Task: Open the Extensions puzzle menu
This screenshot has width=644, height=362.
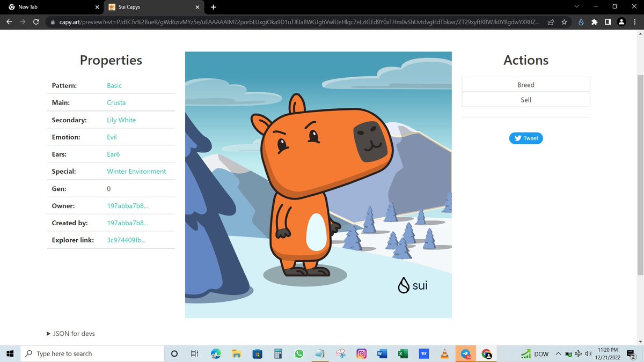Action: coord(594,22)
